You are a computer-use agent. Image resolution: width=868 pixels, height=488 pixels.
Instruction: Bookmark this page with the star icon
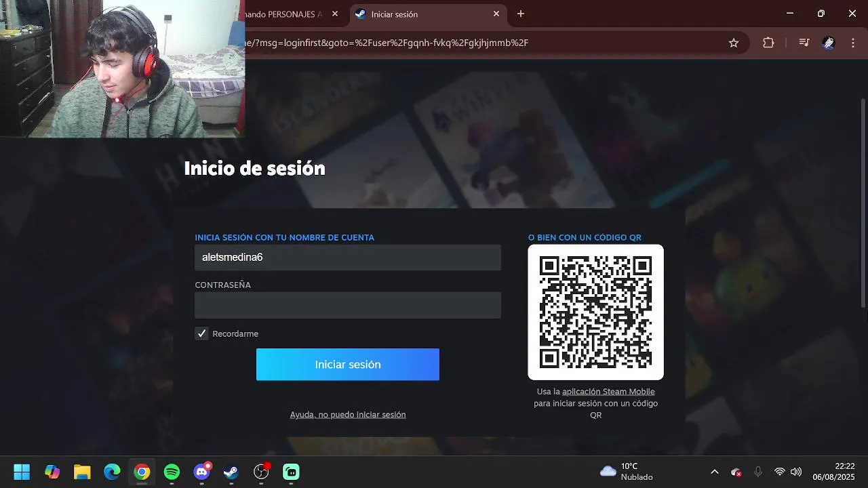[x=734, y=43]
